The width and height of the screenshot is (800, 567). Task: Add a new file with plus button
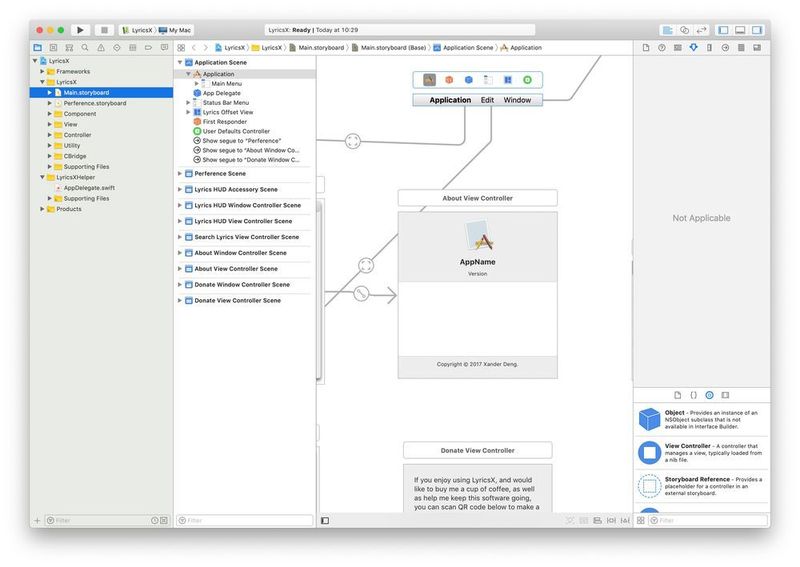click(37, 521)
